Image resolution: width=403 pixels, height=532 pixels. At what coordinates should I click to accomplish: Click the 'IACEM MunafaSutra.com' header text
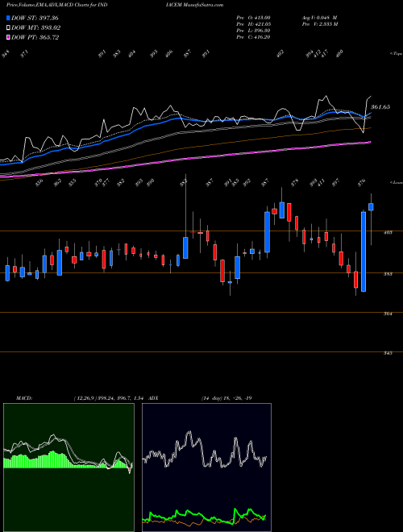click(x=194, y=5)
